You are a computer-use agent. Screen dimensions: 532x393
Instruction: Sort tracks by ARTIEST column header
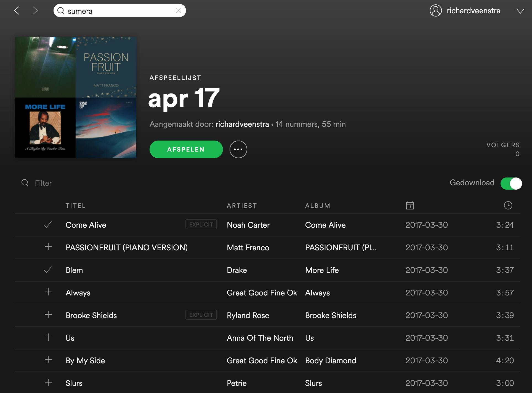point(242,206)
